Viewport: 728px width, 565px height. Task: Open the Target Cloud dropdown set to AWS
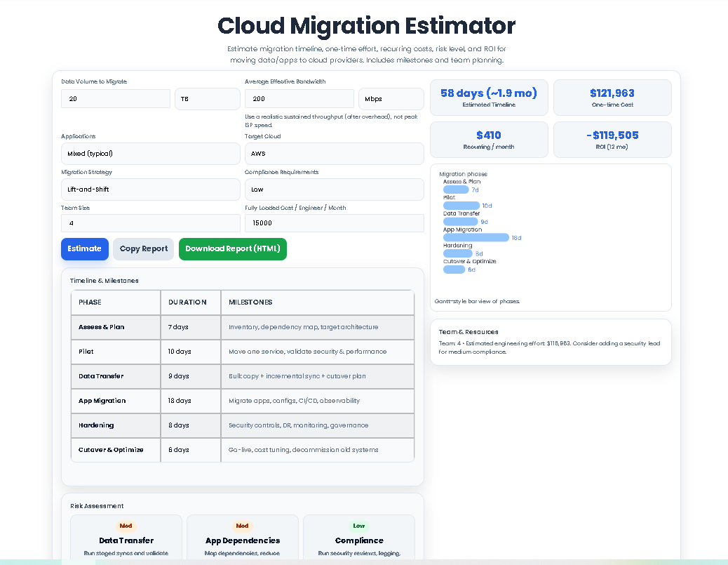click(334, 154)
